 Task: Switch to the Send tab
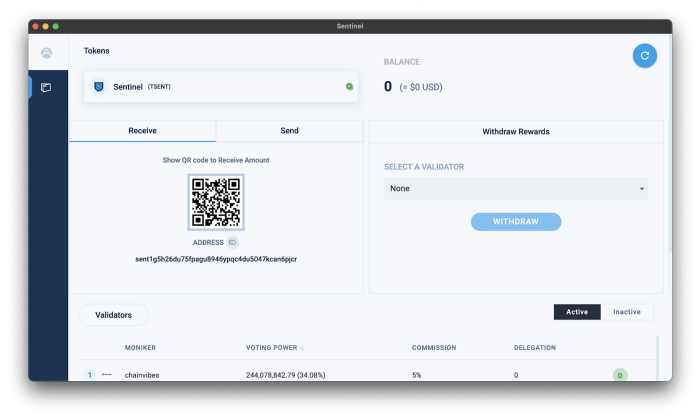pyautogui.click(x=289, y=131)
